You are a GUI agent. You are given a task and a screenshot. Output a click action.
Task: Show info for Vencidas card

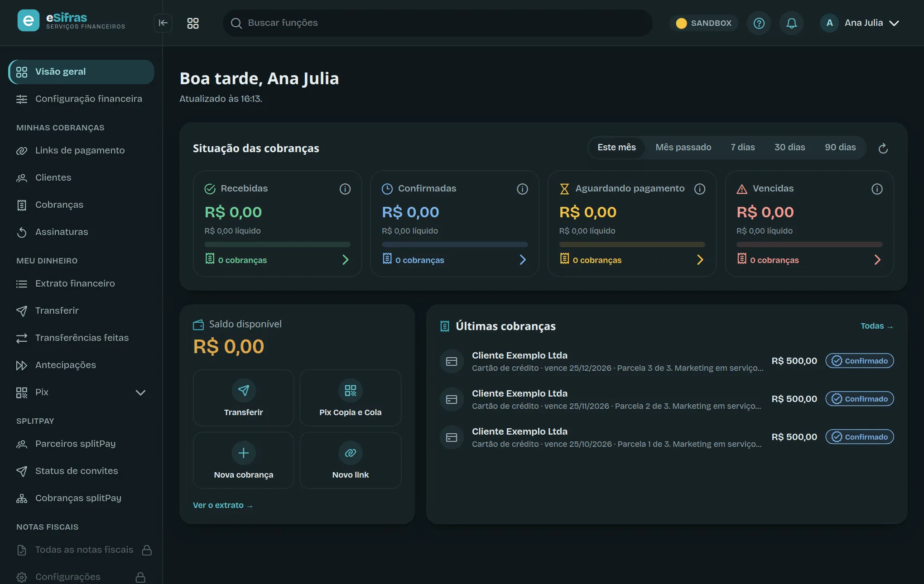coord(877,189)
